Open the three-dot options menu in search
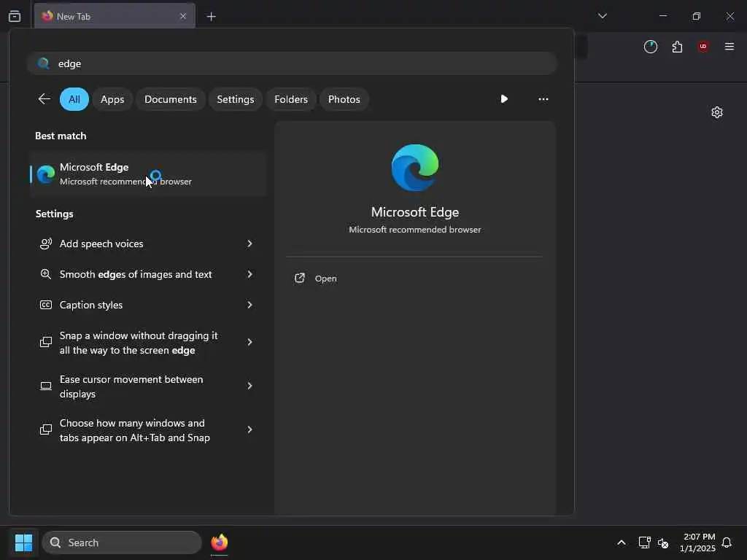The image size is (747, 560). [x=543, y=99]
